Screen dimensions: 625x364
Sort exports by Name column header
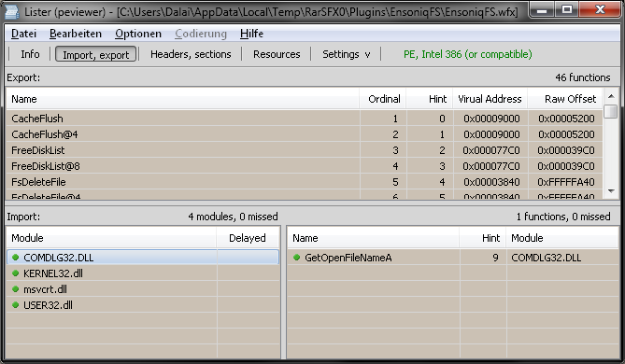(182, 99)
